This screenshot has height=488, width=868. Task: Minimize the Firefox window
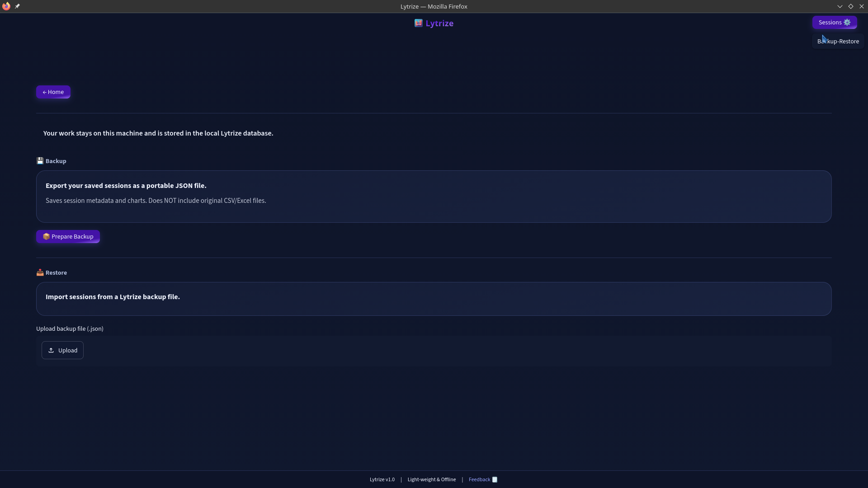(840, 6)
